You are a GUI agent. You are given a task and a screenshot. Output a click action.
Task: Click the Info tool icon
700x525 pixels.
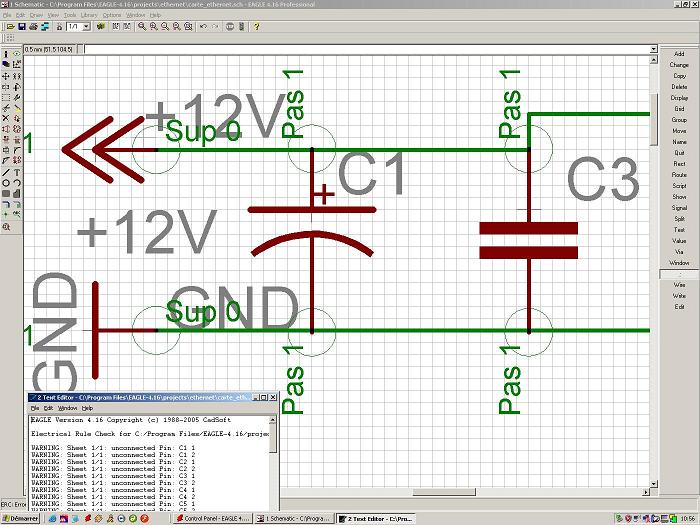[x=6, y=53]
